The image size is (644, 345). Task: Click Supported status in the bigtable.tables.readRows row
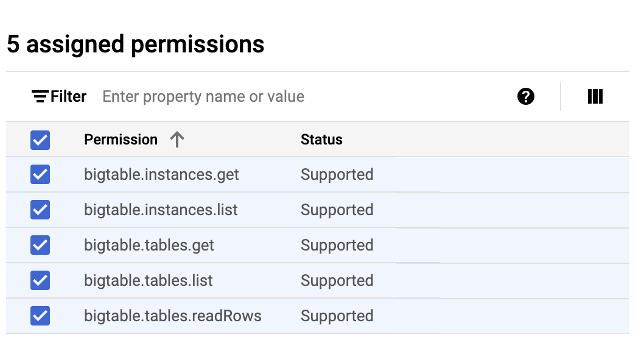click(337, 316)
